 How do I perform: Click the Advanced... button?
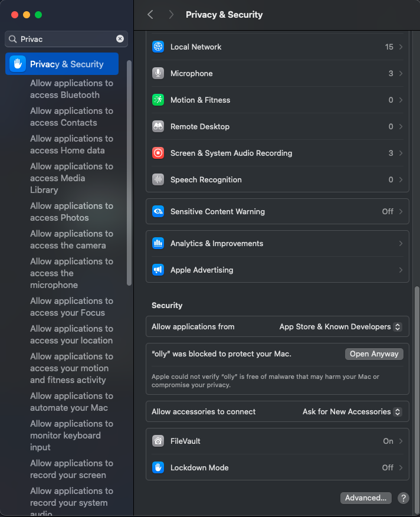366,498
